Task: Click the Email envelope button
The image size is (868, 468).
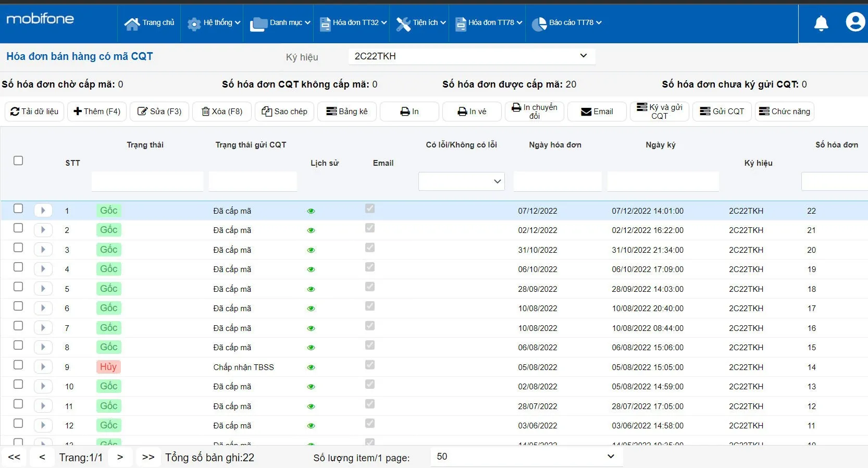Action: [597, 112]
